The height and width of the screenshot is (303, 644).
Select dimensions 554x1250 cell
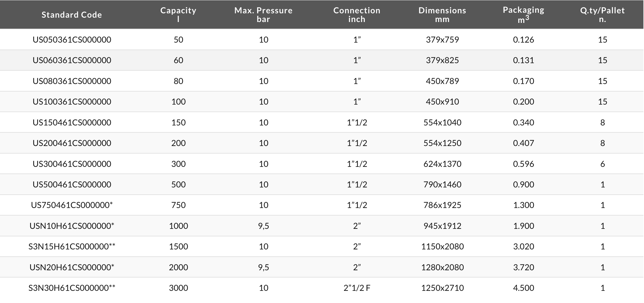(x=442, y=143)
